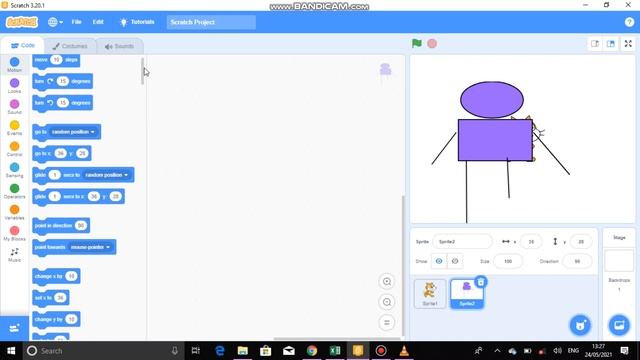Open random position dropdown in go to block
The height and width of the screenshot is (360, 640).
pos(73,132)
